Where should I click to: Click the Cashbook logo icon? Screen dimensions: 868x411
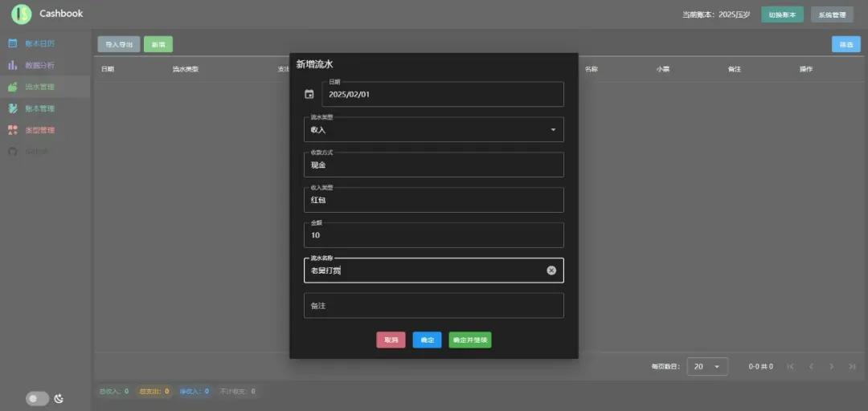[x=22, y=14]
